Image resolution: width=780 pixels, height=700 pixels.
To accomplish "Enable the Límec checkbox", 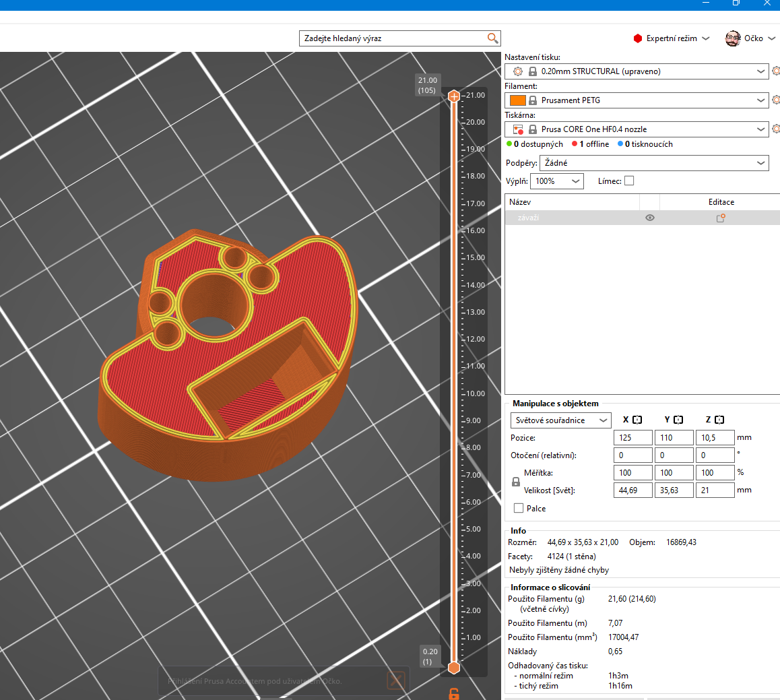I will click(x=629, y=181).
